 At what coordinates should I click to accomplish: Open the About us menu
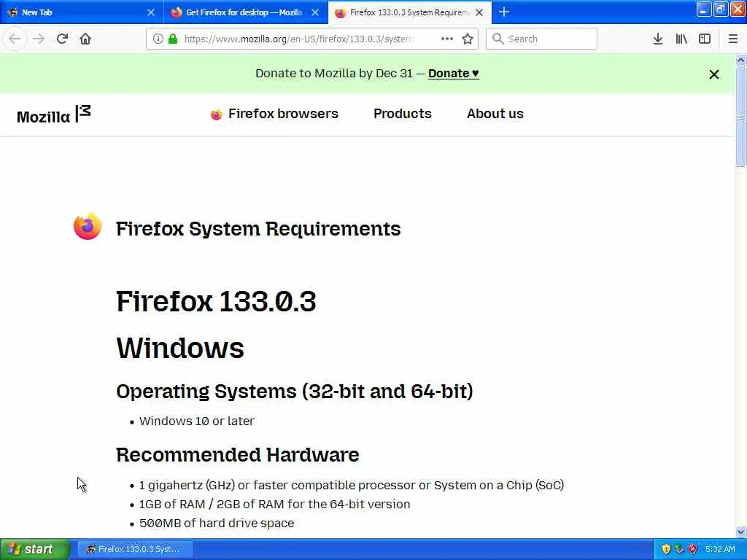tap(495, 114)
